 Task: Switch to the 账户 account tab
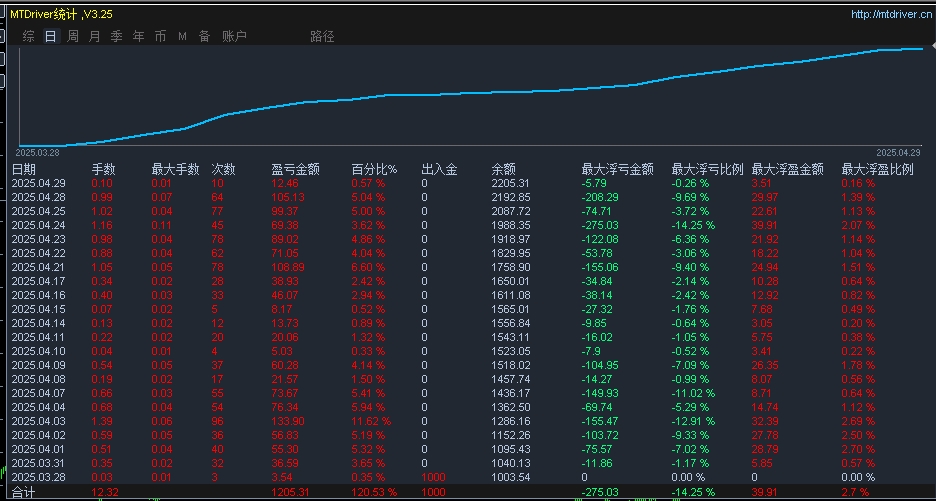(234, 36)
